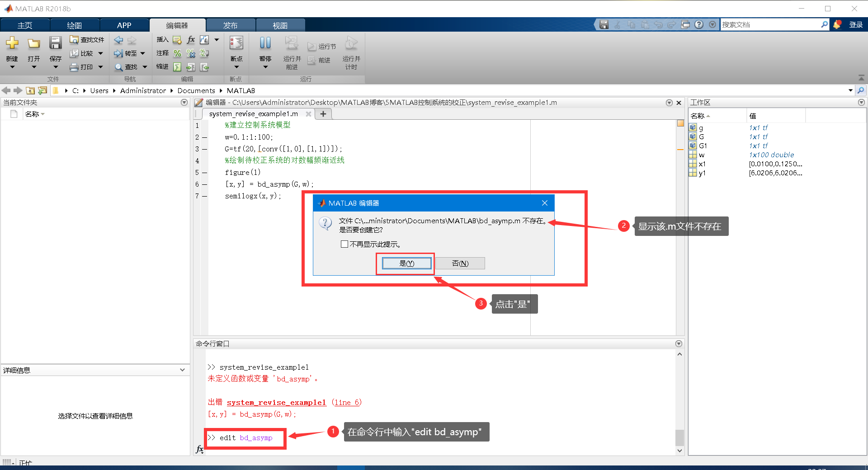Screen dimensions: 868x470
Task: Click the decrease indent icon
Action: pos(204,67)
